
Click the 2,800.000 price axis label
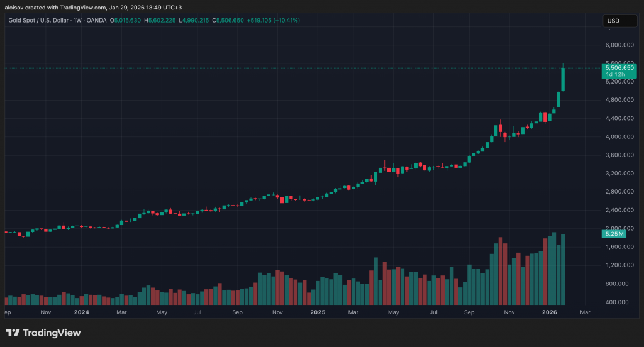click(x=619, y=192)
